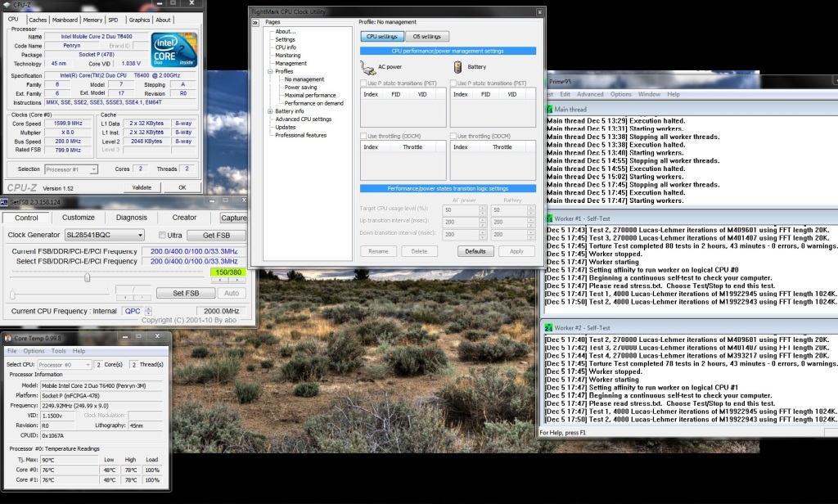
Task: Click the Intel Core 2 Duo logo in CPU-Z
Action: click(173, 50)
